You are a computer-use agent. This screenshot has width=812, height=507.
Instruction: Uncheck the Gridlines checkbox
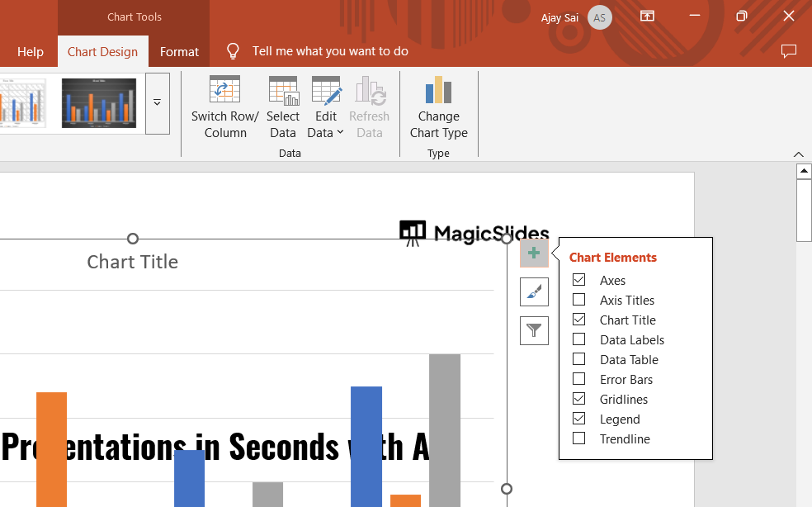(x=579, y=399)
